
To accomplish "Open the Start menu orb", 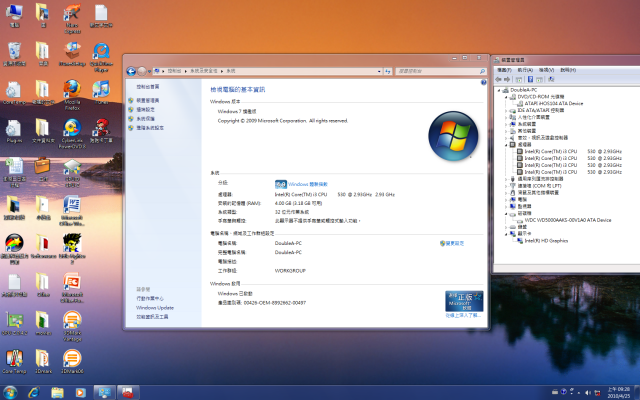I will point(10,393).
